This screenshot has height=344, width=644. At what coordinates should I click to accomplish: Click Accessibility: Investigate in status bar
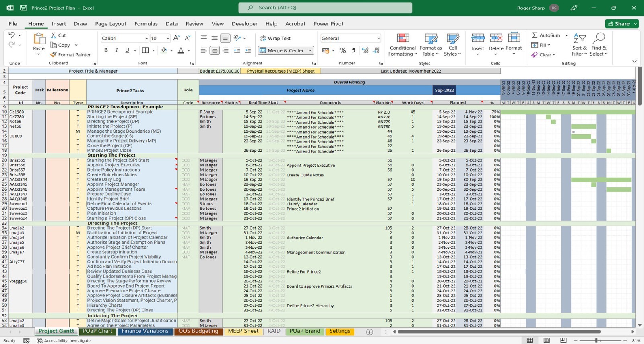click(64, 341)
